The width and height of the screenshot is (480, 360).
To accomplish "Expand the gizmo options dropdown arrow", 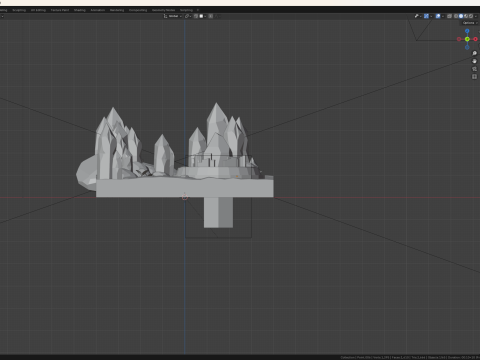I will (x=431, y=16).
